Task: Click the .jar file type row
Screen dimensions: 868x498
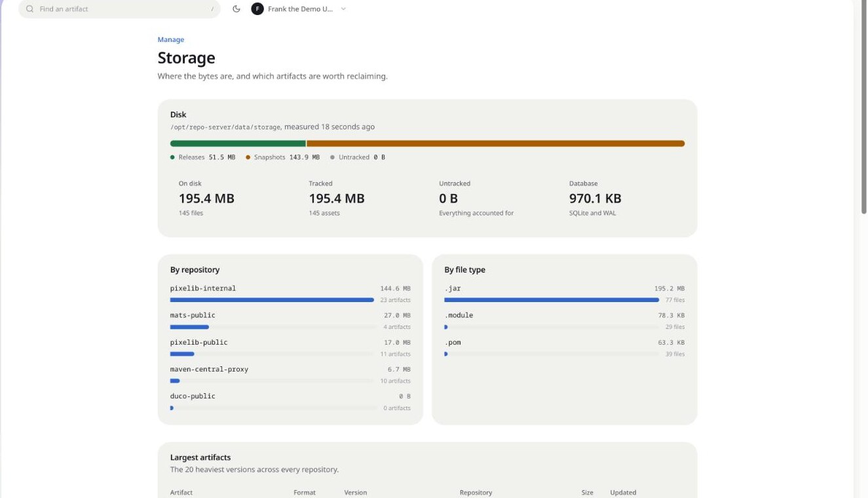Action: point(565,294)
